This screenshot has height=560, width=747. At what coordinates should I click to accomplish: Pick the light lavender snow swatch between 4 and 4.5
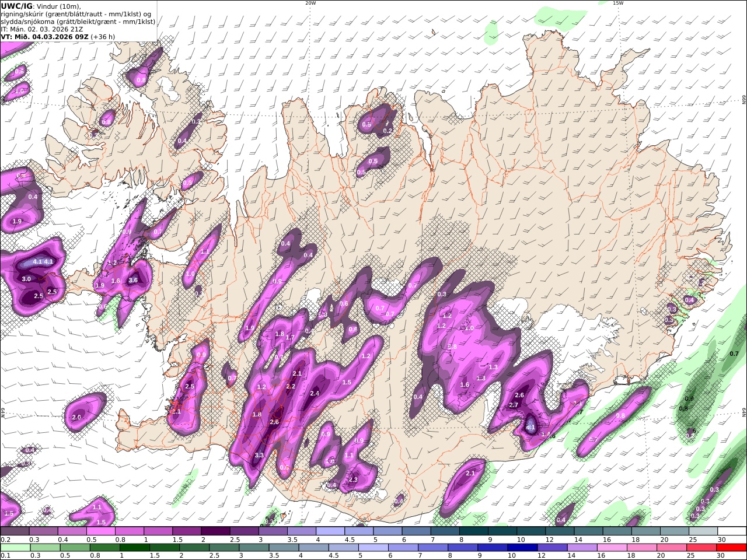[329, 531]
